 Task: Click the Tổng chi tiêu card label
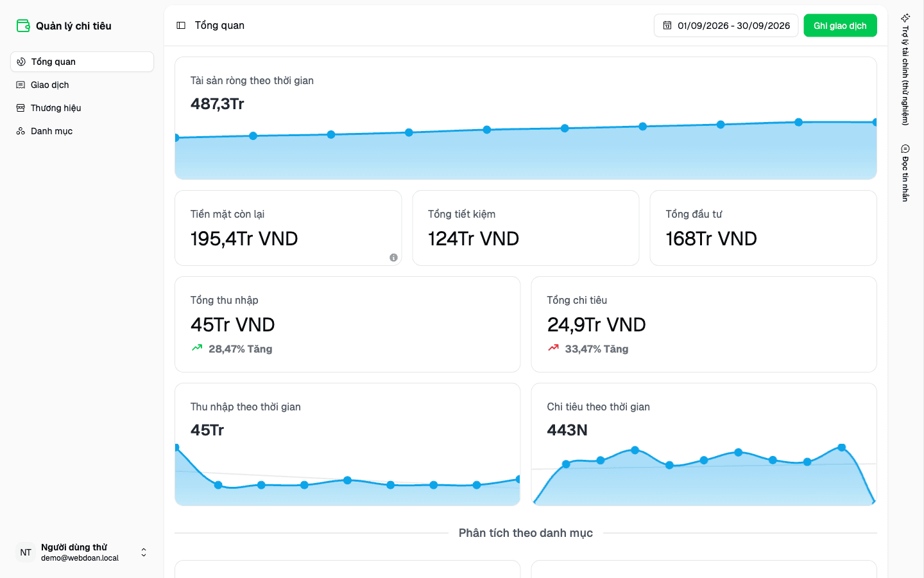pos(577,300)
